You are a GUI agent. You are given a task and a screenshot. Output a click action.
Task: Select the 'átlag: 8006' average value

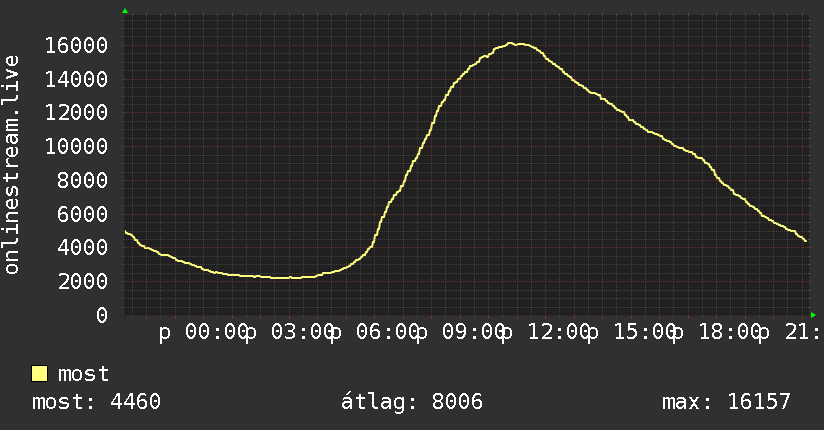412,402
